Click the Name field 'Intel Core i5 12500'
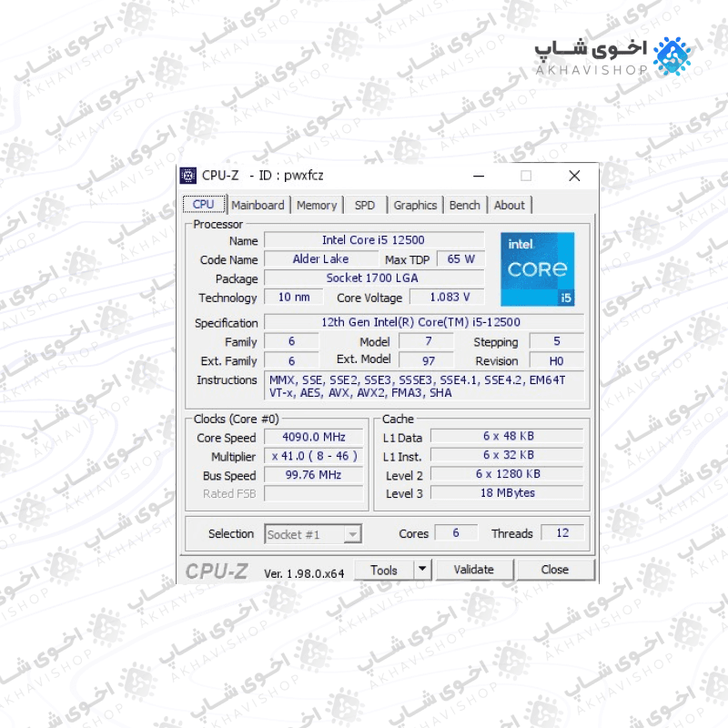This screenshot has height=728, width=728. tap(374, 240)
